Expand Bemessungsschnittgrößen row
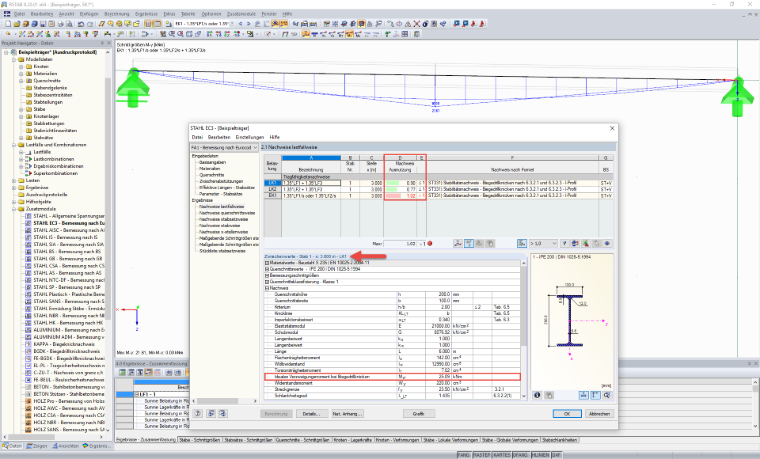 pyautogui.click(x=267, y=275)
